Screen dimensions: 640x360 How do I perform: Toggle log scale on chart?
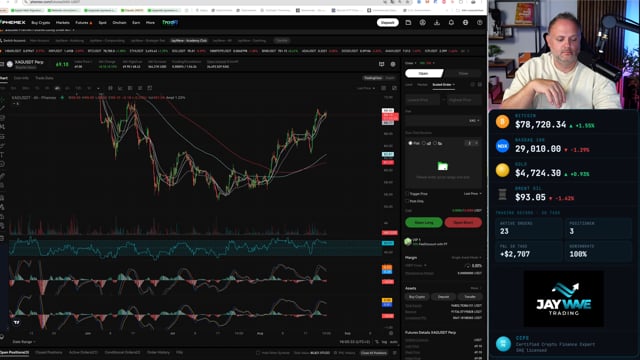coord(384,342)
